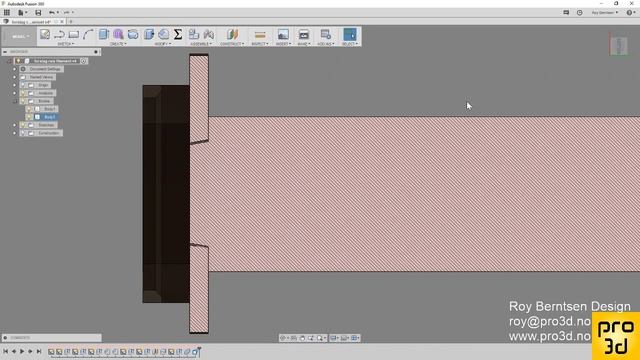Click the Orbit navigation icon
Viewport: 640px width, 360px height.
click(x=283, y=338)
